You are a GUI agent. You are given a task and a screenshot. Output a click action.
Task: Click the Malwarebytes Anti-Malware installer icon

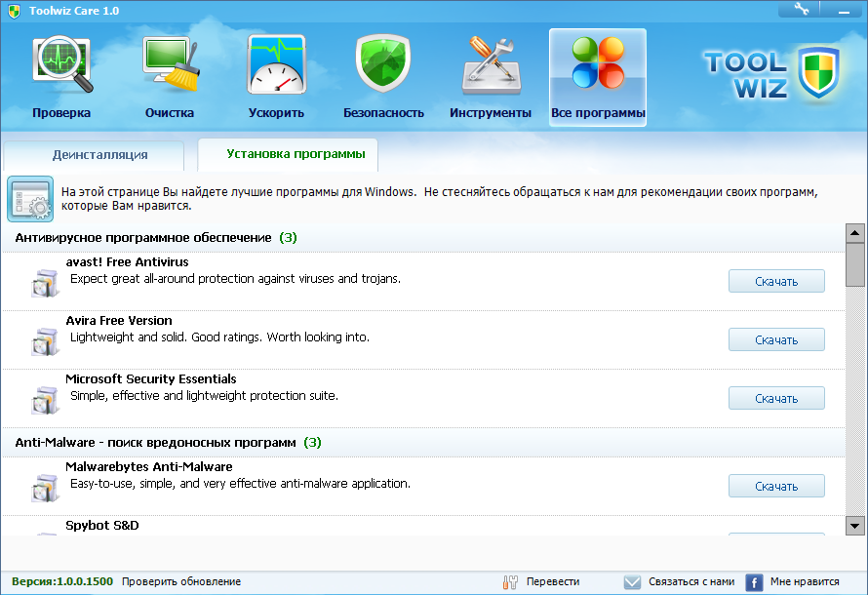click(45, 488)
